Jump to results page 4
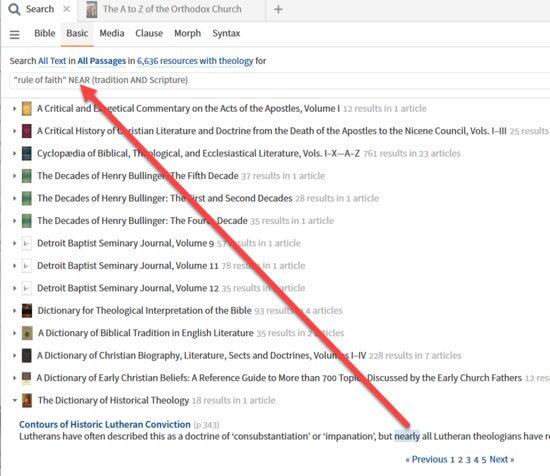Viewport: 550px width, 476px height. pyautogui.click(x=476, y=460)
